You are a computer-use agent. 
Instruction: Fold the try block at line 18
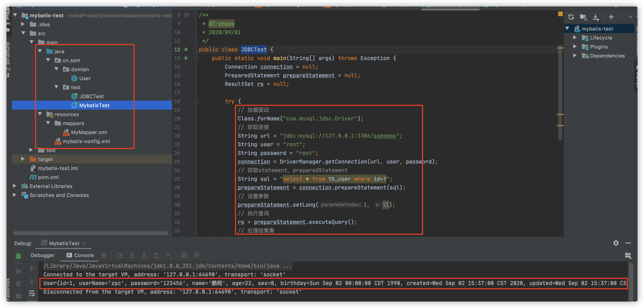(196, 101)
